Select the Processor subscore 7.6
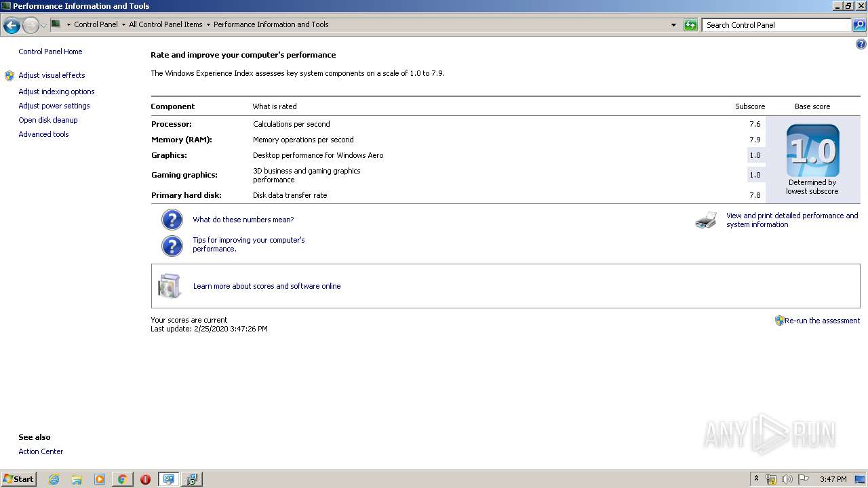Viewport: 868px width, 488px height. point(755,124)
